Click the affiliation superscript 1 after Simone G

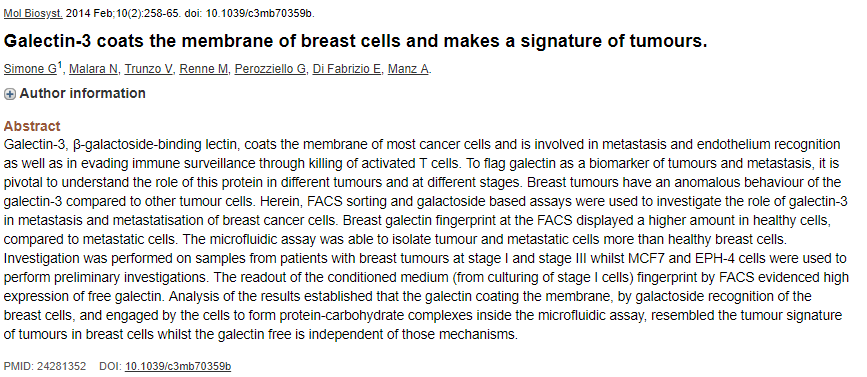(x=60, y=66)
